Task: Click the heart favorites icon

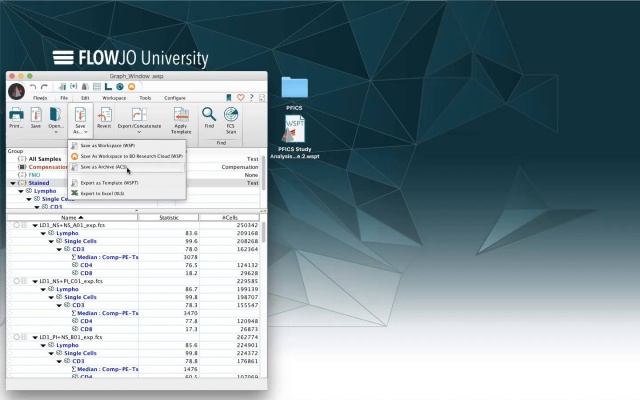Action: click(x=240, y=98)
